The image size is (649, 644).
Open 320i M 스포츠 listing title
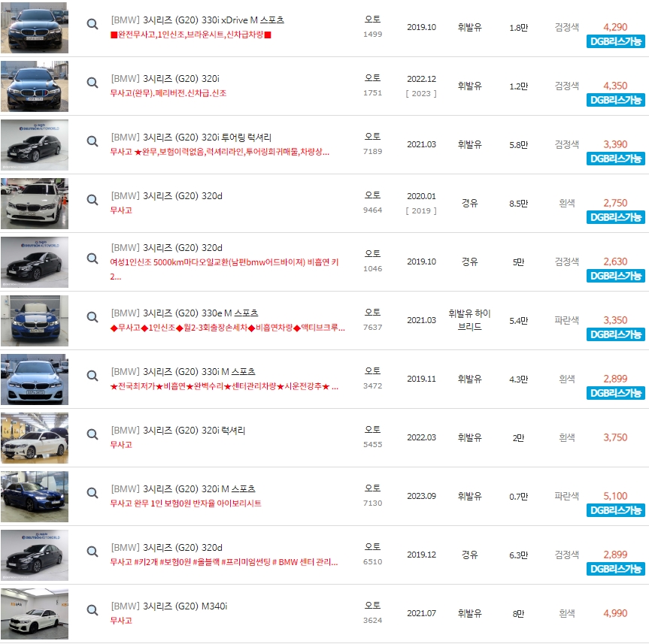coord(183,489)
